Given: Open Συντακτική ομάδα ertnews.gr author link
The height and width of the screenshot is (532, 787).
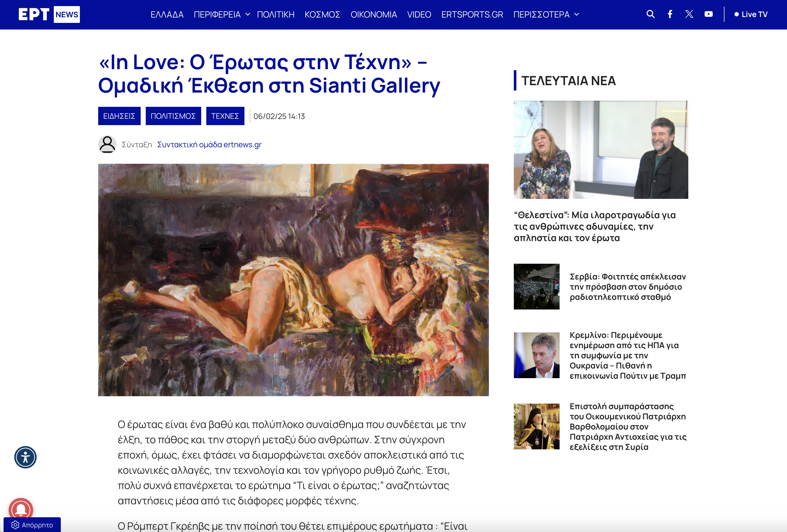Looking at the screenshot, I should pyautogui.click(x=209, y=145).
